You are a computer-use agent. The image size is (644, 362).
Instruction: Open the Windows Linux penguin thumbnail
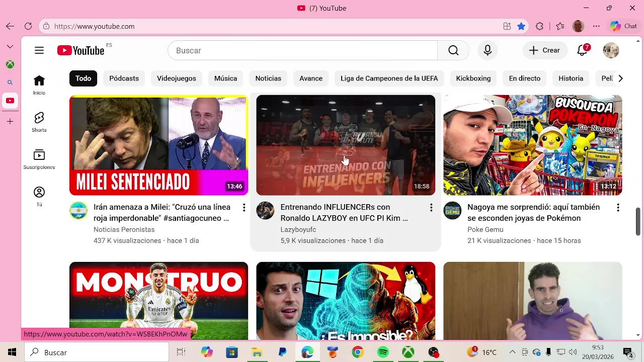point(346,301)
